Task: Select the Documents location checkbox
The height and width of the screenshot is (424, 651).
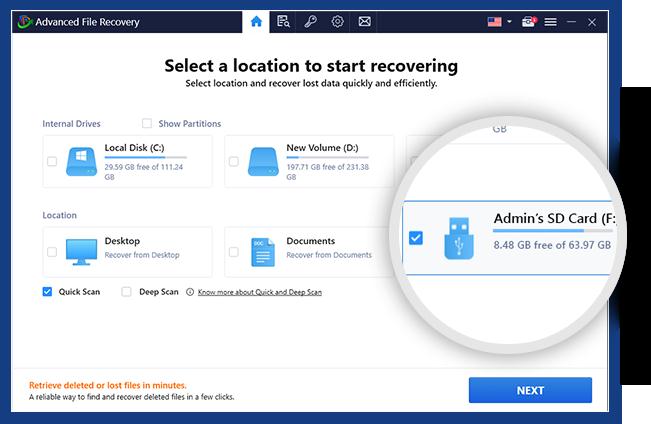Action: (234, 252)
